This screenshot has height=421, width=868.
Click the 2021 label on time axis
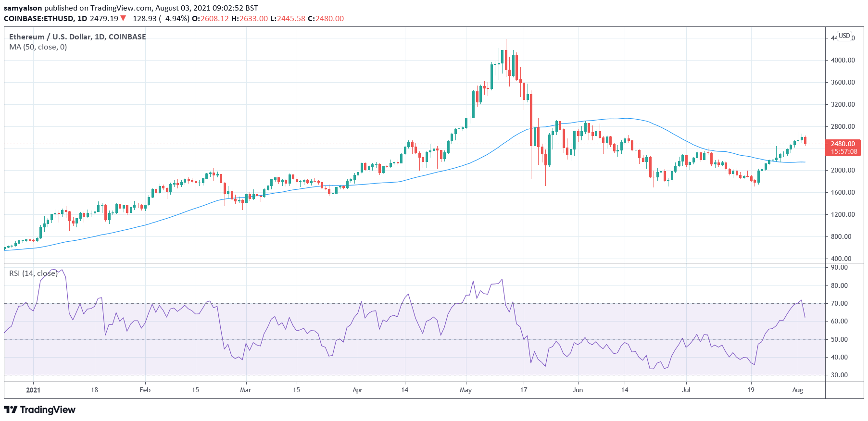point(33,390)
